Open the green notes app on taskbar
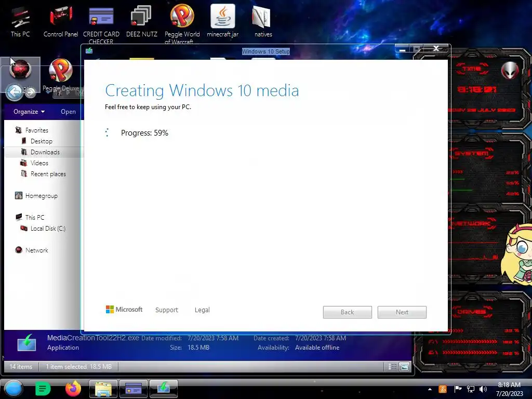The height and width of the screenshot is (399, 532). [x=43, y=389]
